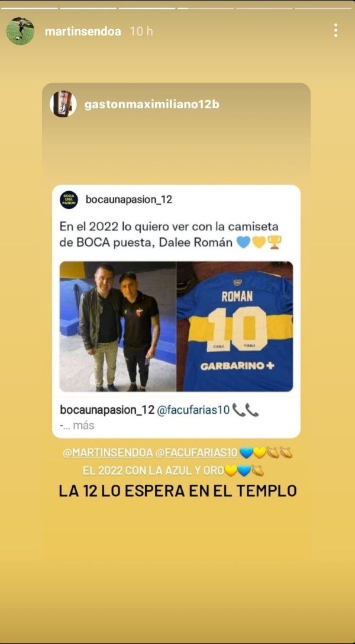This screenshot has height=644, width=355.
Task: Tap gastonmaximiliano12b's avatar in the reshared story
Action: 63,104
